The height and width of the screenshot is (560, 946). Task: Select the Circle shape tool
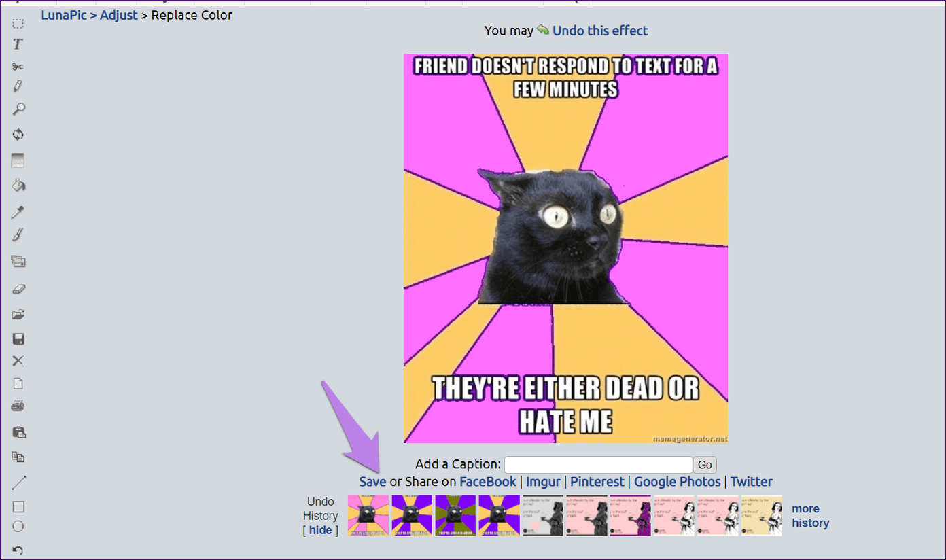18,527
